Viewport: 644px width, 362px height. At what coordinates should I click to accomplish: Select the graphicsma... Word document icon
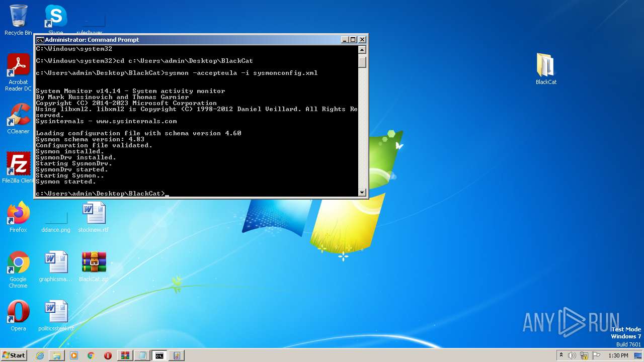[56, 266]
